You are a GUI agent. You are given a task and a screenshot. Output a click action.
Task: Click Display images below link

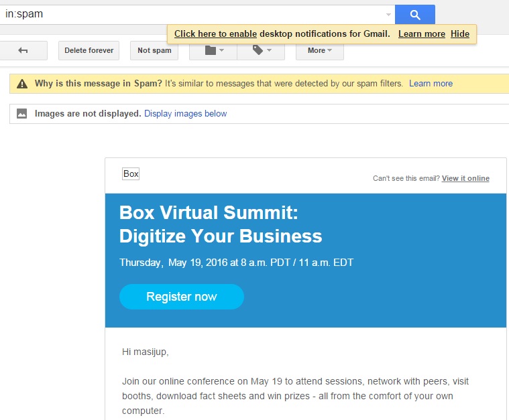(185, 113)
